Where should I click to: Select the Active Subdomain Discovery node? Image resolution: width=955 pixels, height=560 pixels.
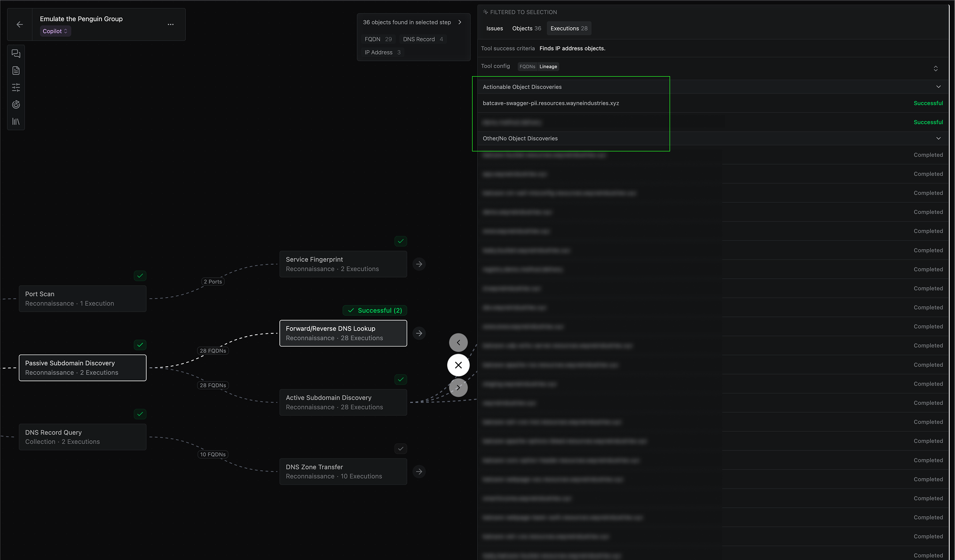[x=343, y=402]
